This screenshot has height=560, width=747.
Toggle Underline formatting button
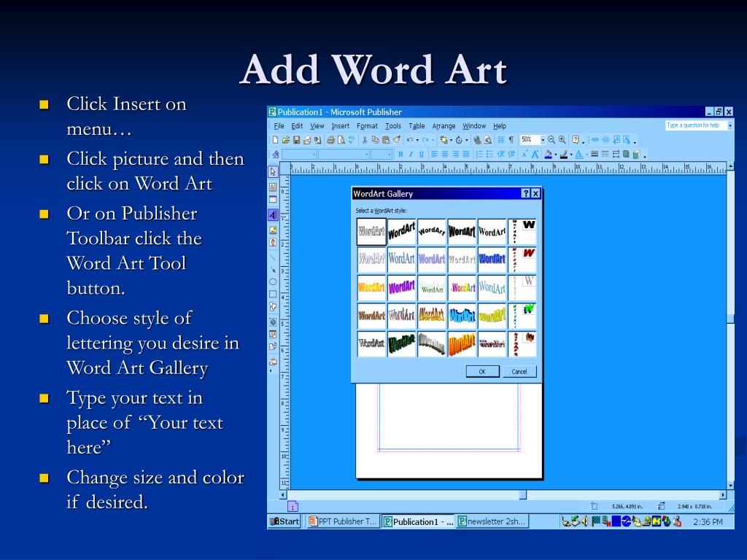coord(421,155)
